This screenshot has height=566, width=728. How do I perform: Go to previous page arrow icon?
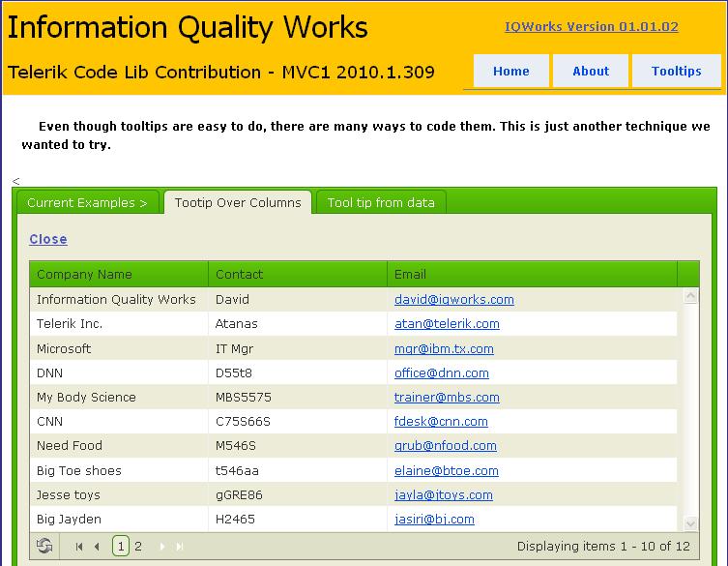tap(97, 547)
